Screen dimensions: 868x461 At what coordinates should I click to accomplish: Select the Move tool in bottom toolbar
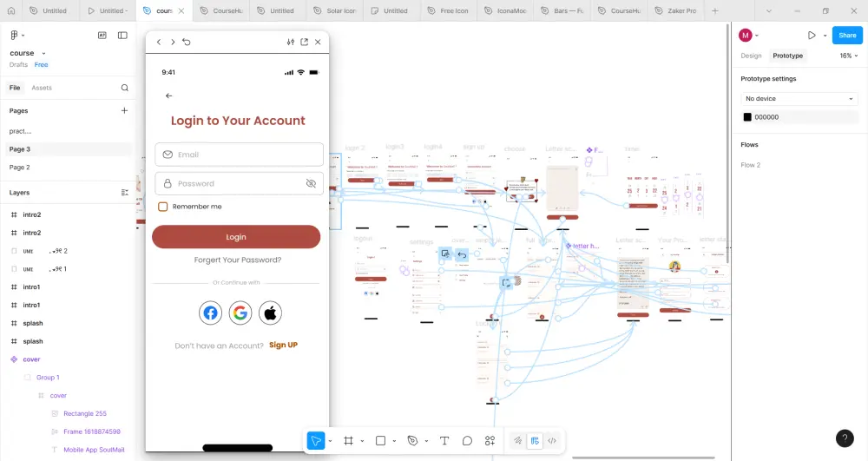tap(316, 441)
